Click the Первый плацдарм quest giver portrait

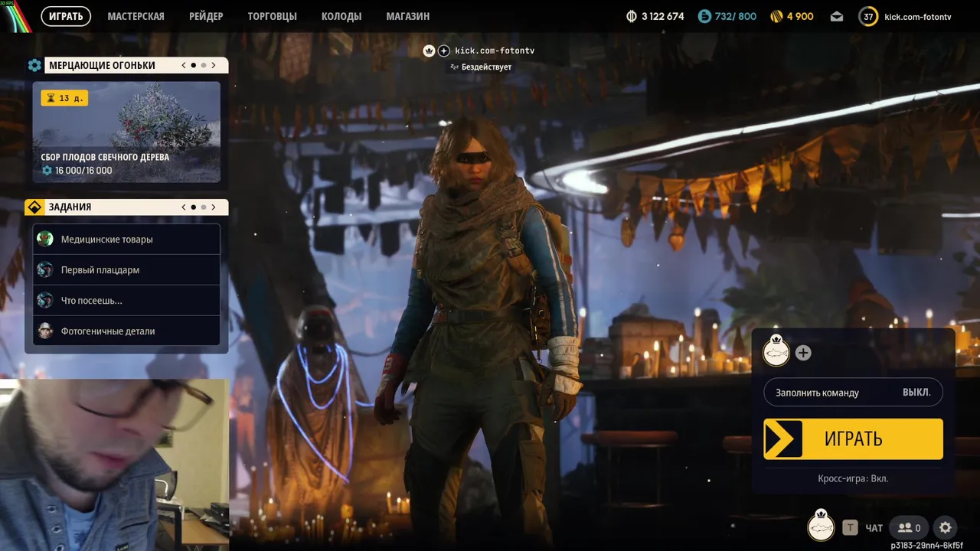tap(45, 270)
